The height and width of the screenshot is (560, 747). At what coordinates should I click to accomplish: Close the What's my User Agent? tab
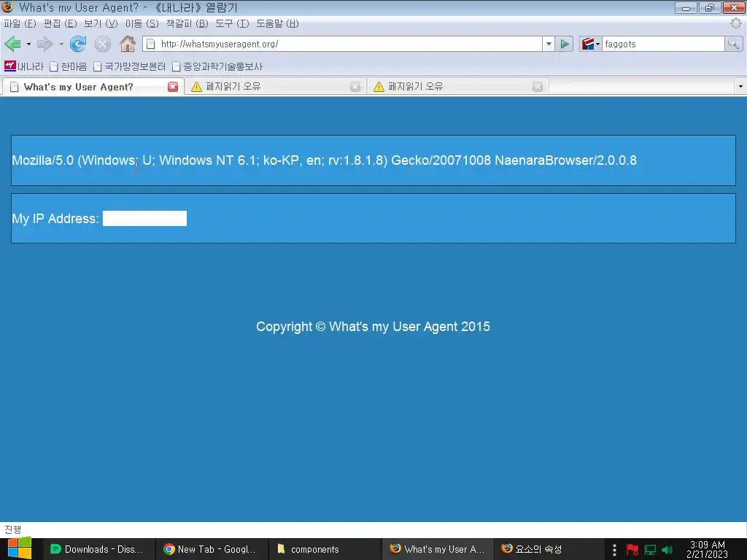click(173, 87)
